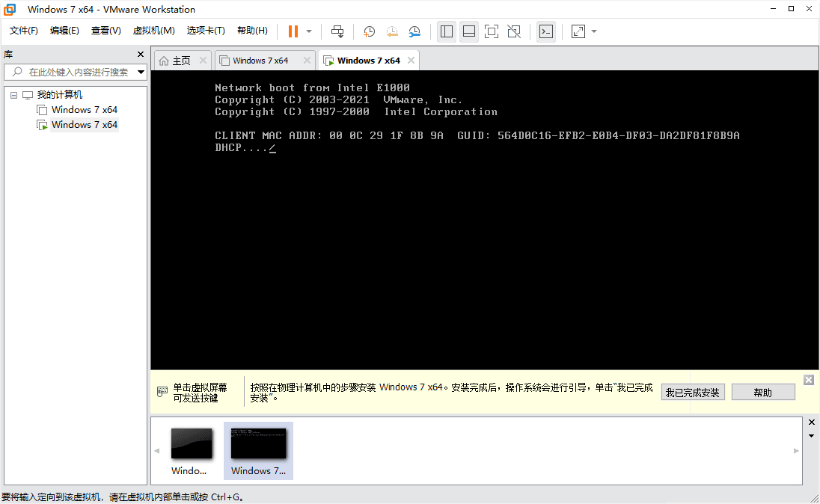Click the "Network boot from Intel E1000" line
This screenshot has width=820, height=504.
tap(312, 87)
